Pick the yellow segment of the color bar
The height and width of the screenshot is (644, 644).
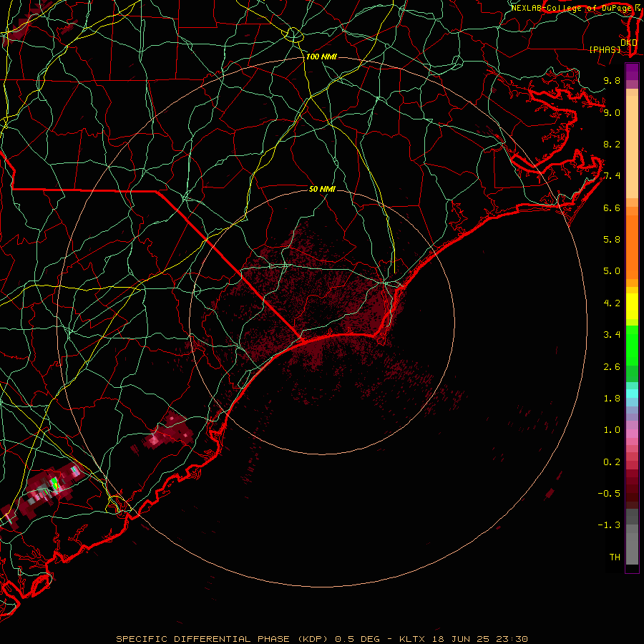coord(632,306)
